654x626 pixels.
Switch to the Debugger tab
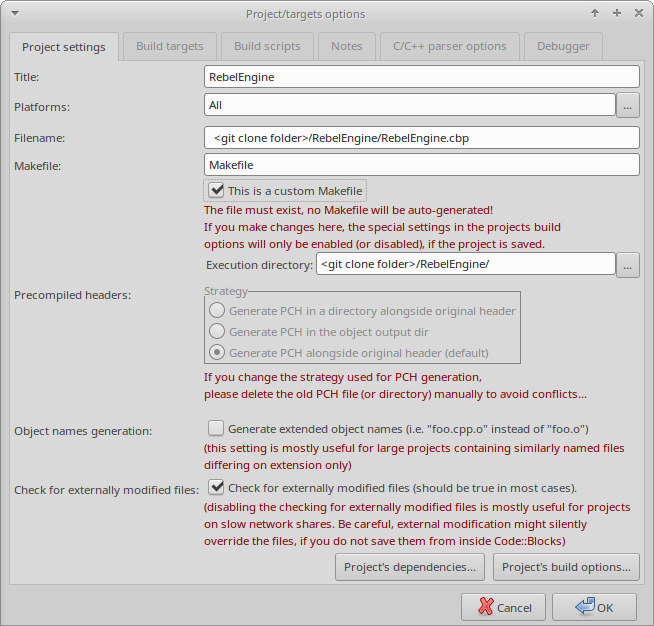point(563,46)
